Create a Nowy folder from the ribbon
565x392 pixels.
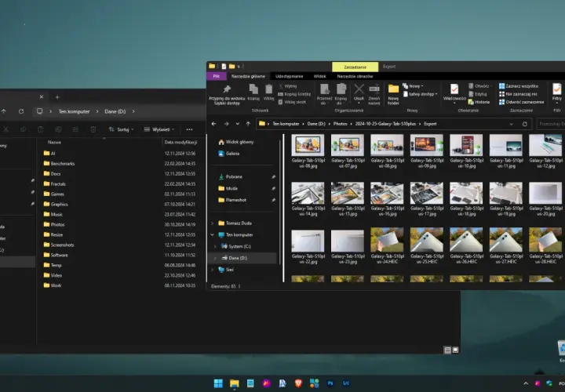[393, 94]
